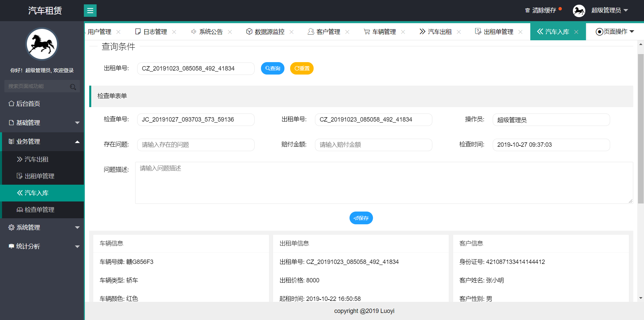Focus the 赔付金额 input field
This screenshot has width=644, height=320.
[x=374, y=145]
